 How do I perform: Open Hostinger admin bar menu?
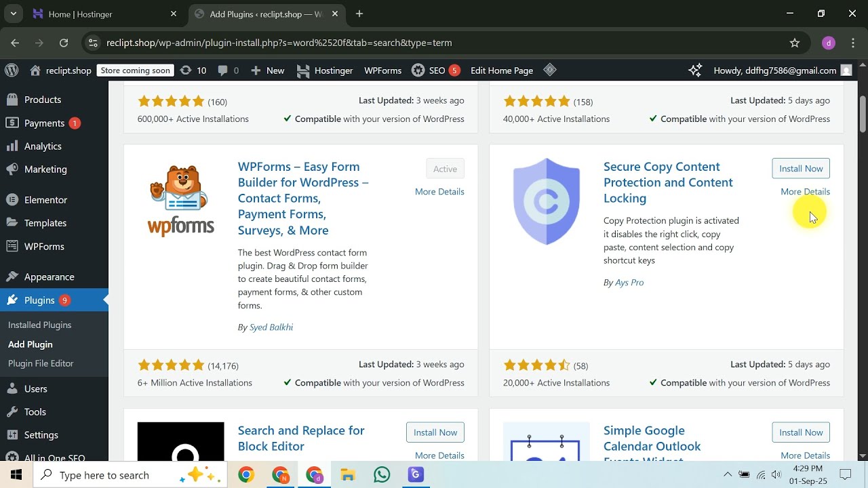pyautogui.click(x=325, y=70)
